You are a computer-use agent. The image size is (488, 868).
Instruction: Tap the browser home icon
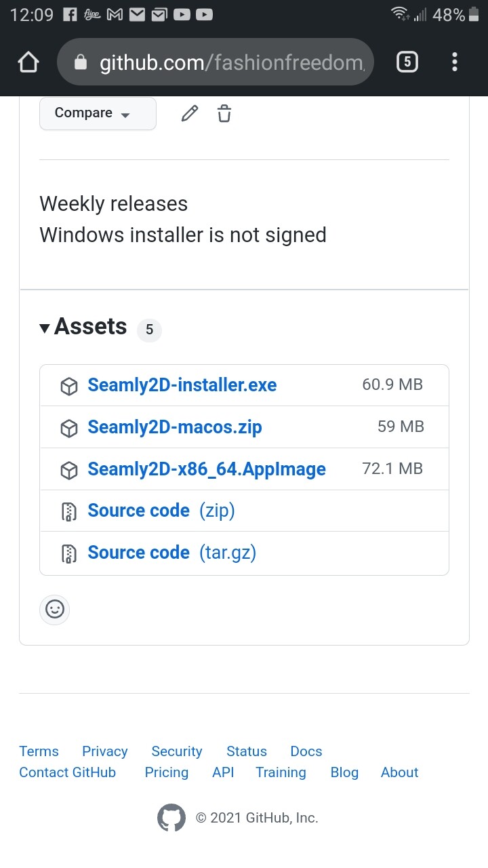pyautogui.click(x=28, y=62)
